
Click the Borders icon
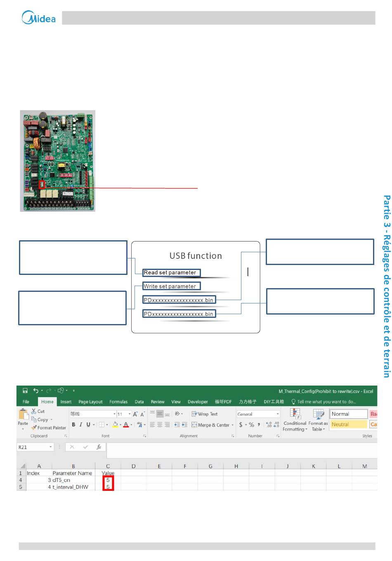point(102,424)
